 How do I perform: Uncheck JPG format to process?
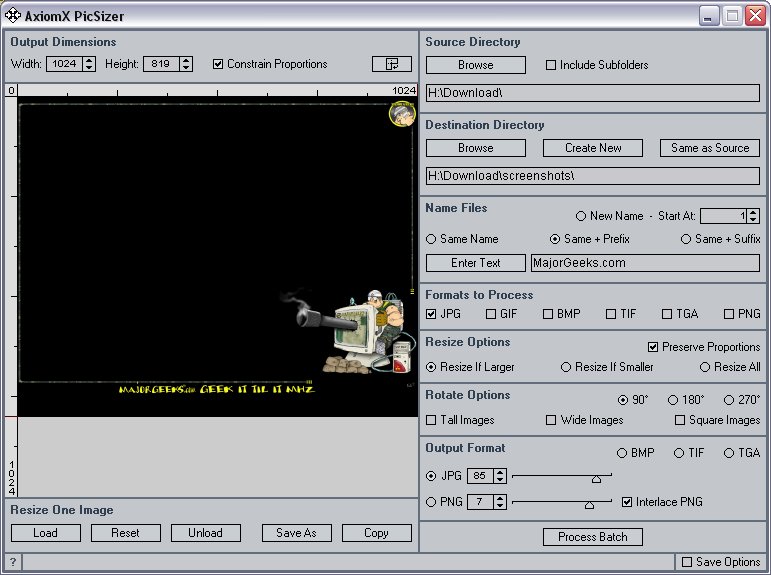pos(431,314)
